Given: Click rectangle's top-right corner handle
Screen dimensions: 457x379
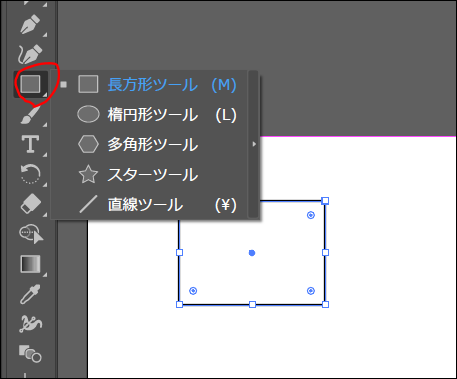Looking at the screenshot, I should coord(325,201).
